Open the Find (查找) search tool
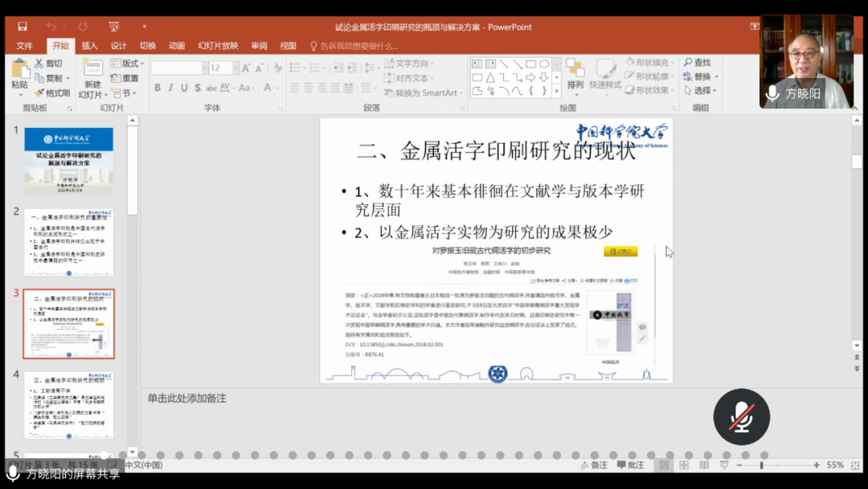 click(x=697, y=63)
